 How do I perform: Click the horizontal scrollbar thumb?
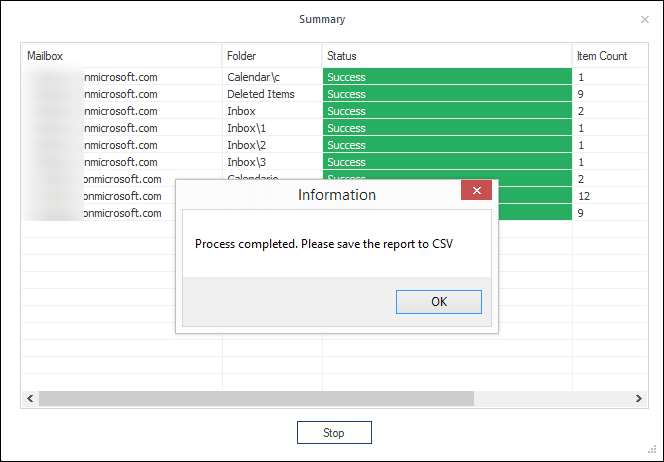pyautogui.click(x=256, y=398)
